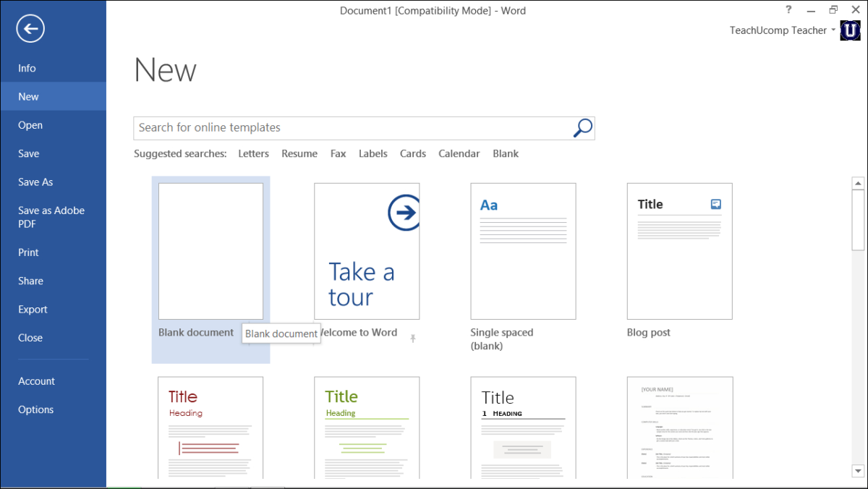The width and height of the screenshot is (868, 489).
Task: Click the search magnifying glass icon
Action: (582, 127)
